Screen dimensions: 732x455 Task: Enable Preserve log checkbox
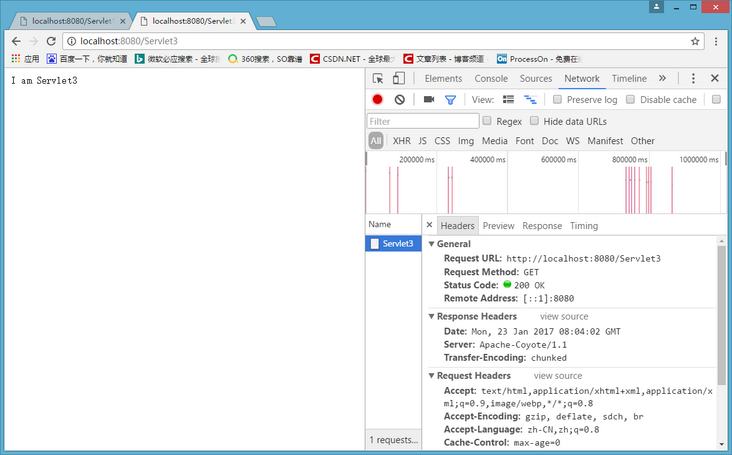[x=557, y=99]
